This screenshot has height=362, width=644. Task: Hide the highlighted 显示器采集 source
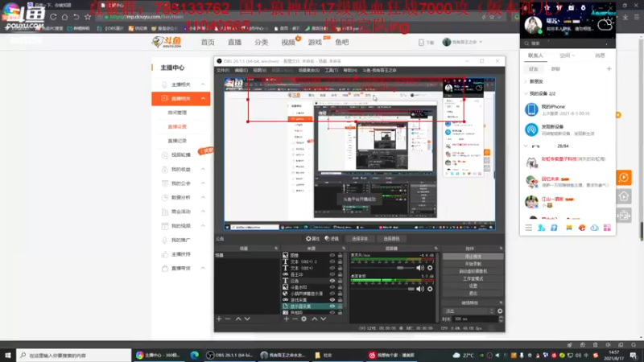pyautogui.click(x=332, y=306)
